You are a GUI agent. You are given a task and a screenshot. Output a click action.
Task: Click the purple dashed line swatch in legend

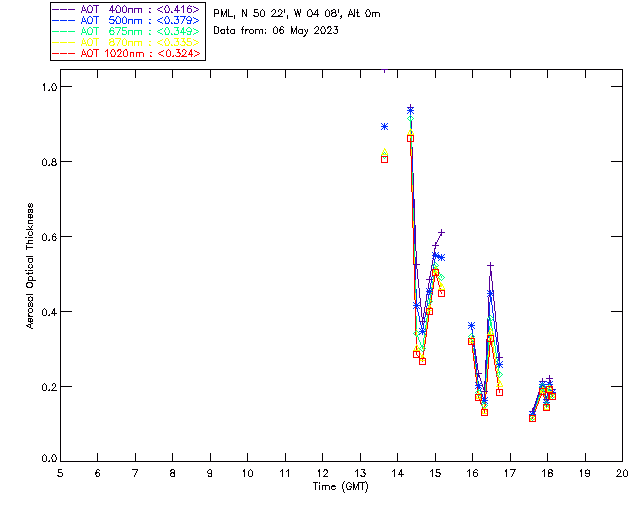(x=64, y=10)
